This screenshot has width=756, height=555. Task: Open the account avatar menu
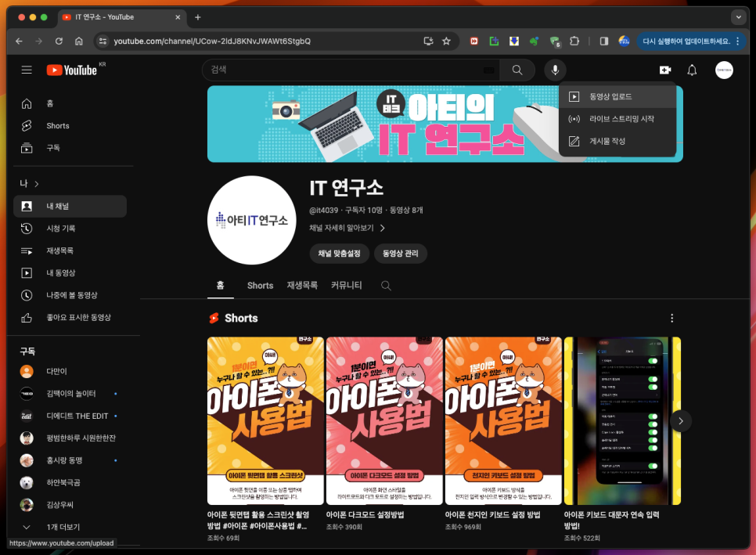click(724, 70)
